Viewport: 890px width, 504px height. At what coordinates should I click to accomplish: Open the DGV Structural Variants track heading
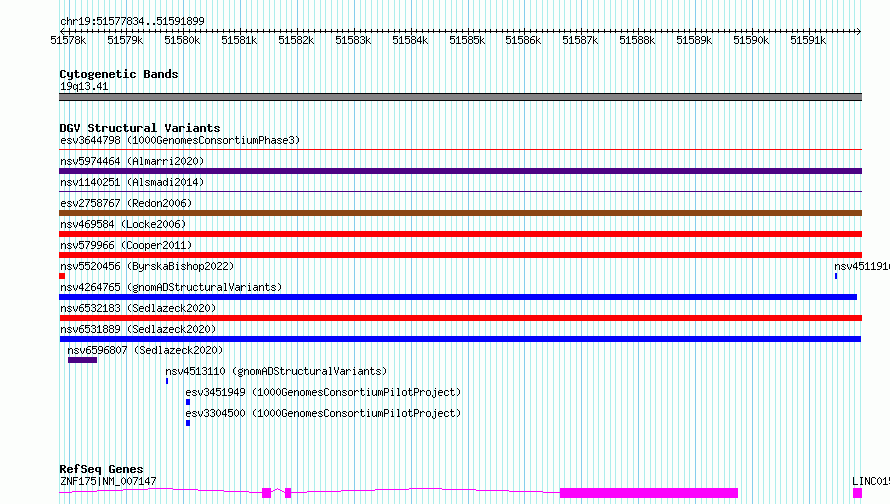coord(140,128)
